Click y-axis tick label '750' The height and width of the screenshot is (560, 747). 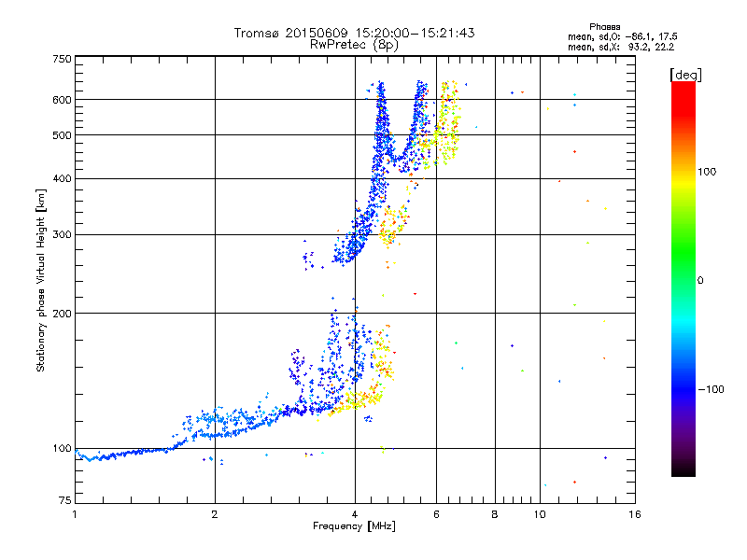(x=62, y=59)
